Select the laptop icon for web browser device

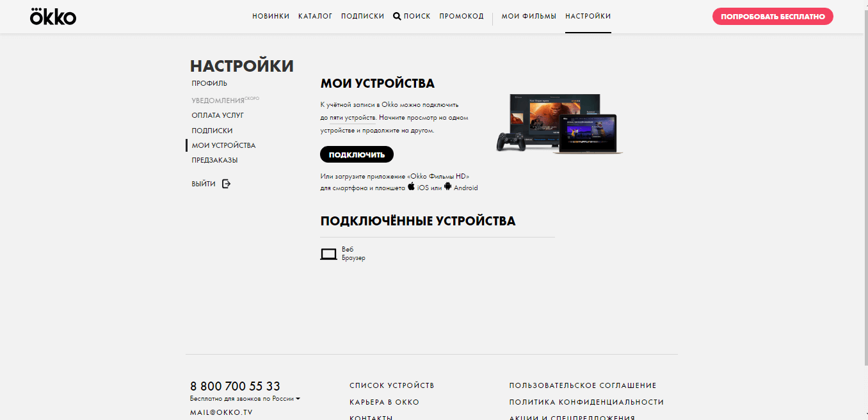tap(328, 254)
